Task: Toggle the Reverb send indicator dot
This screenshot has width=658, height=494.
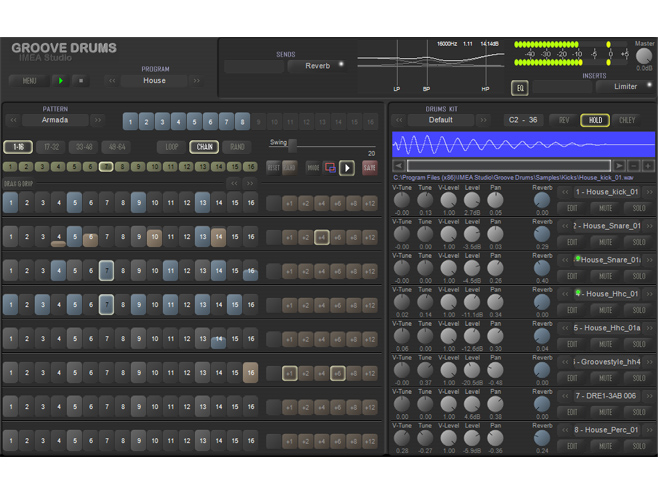Action: (x=341, y=64)
